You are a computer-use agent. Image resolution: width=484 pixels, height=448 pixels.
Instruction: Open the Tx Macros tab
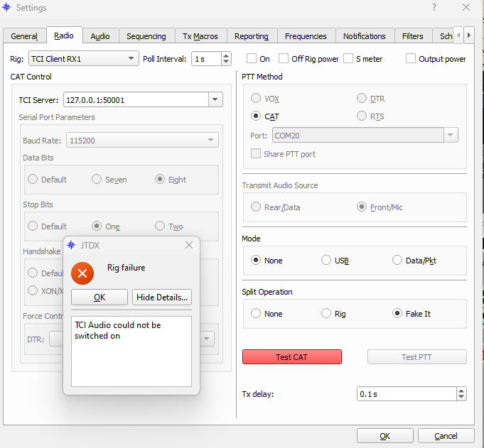[200, 36]
